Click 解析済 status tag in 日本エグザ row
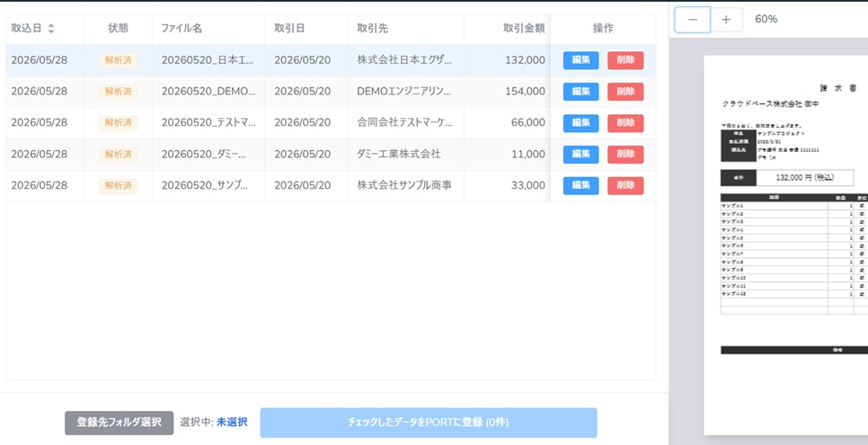This screenshot has height=445, width=868. (119, 60)
